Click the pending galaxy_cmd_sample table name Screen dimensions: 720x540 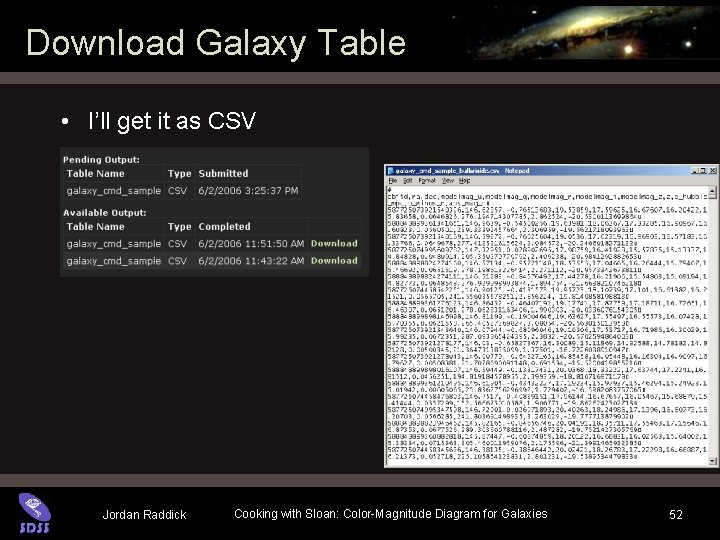click(113, 191)
